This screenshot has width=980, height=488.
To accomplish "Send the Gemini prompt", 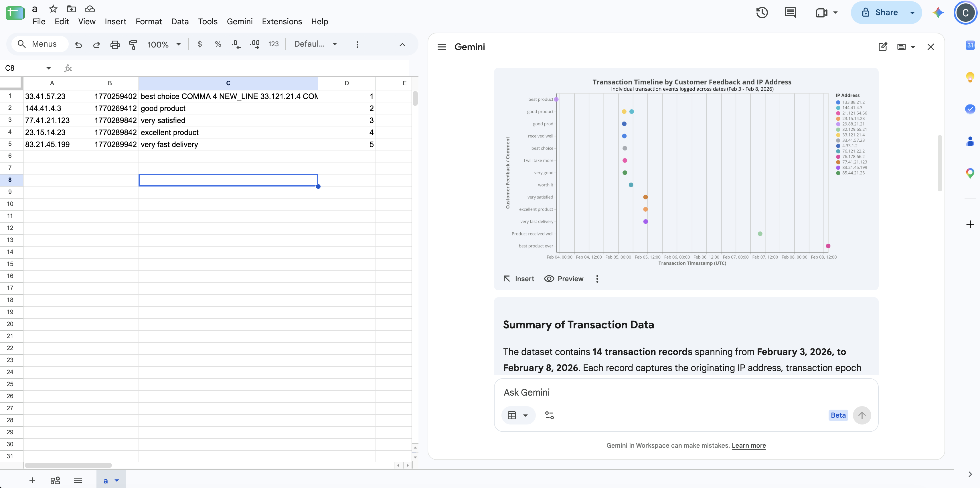I will pos(862,415).
